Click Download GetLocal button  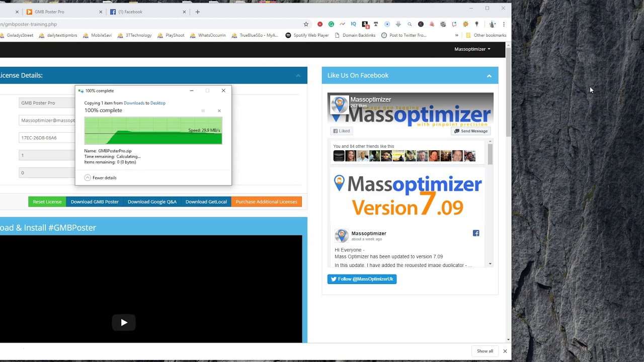(x=206, y=202)
